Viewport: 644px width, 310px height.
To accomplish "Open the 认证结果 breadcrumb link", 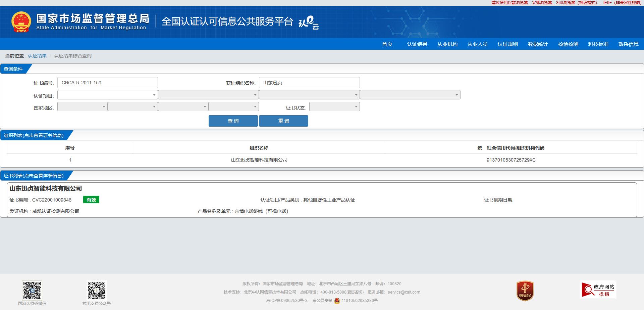I will point(37,55).
